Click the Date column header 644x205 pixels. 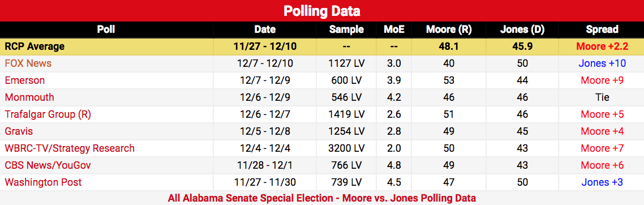tap(265, 29)
